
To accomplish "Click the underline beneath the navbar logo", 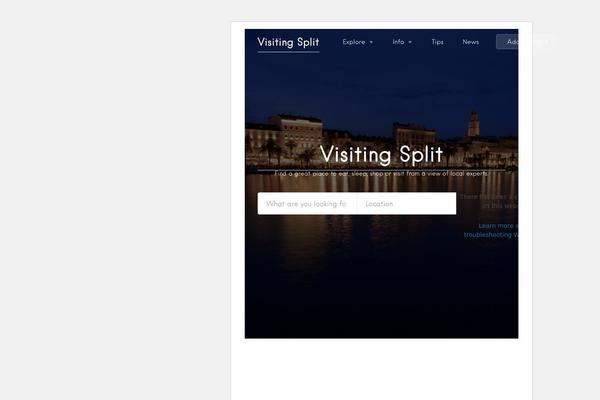I will coord(289,52).
